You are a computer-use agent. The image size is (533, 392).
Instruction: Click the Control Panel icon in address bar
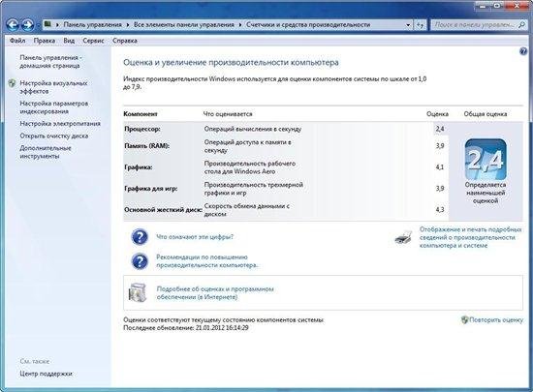[47, 24]
